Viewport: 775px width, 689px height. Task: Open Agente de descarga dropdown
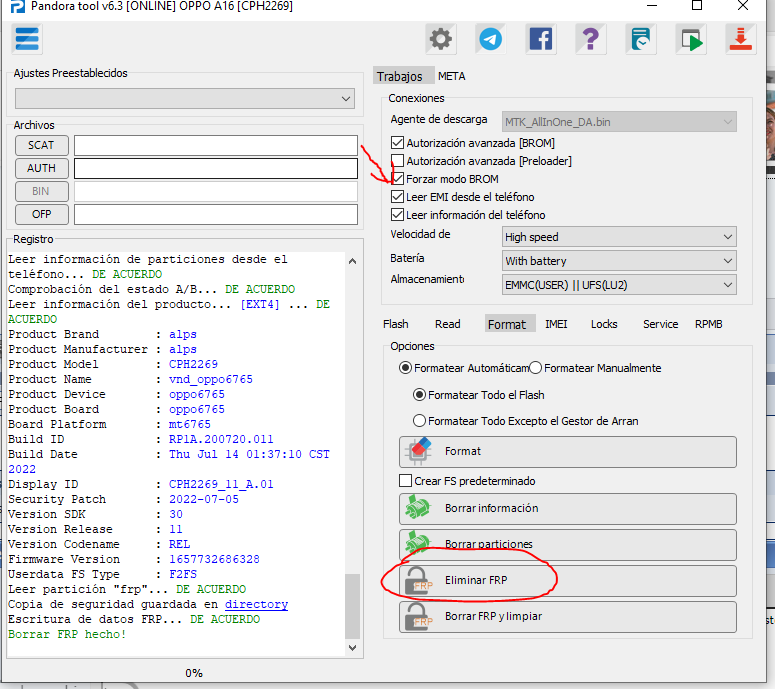coord(619,122)
